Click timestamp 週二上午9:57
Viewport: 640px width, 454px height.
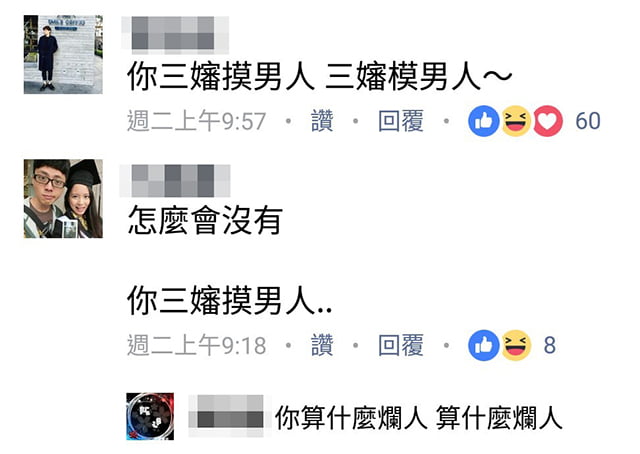(196, 121)
